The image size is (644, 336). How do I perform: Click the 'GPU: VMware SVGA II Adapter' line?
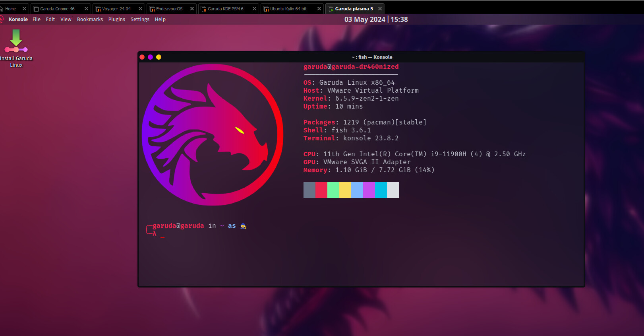(x=357, y=162)
